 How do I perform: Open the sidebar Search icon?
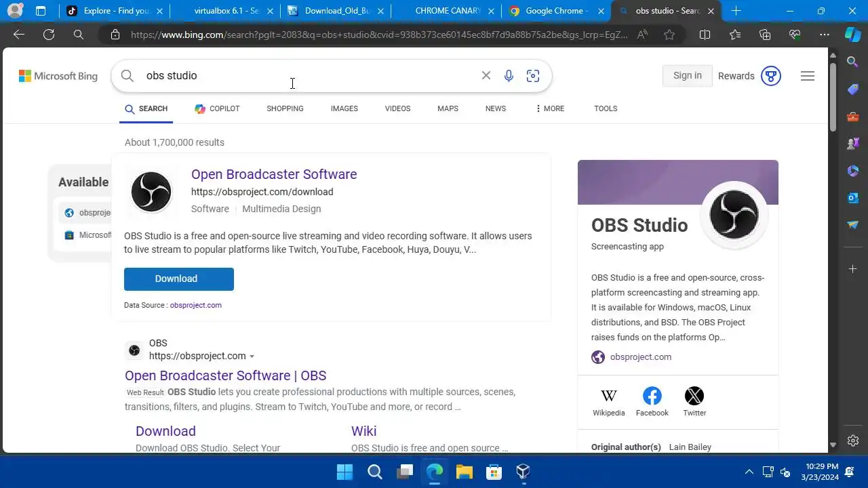click(x=853, y=62)
